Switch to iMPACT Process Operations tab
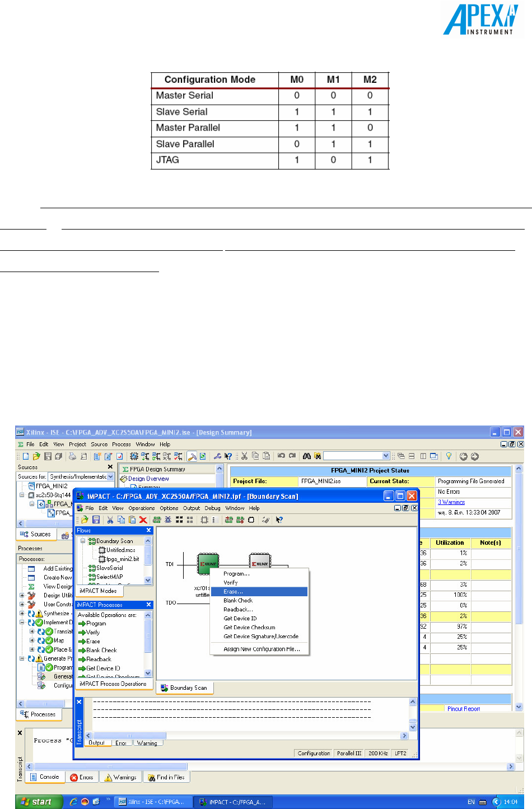This screenshot has width=532, height=809. [x=113, y=684]
